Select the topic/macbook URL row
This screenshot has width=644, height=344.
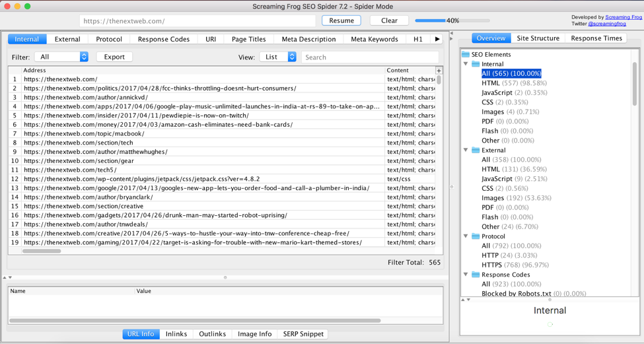[x=222, y=134]
